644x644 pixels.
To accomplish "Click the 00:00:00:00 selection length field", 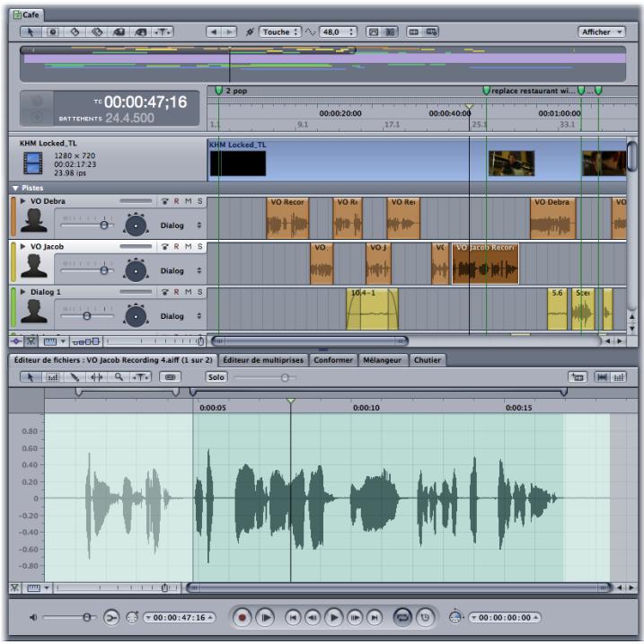I will tap(505, 617).
